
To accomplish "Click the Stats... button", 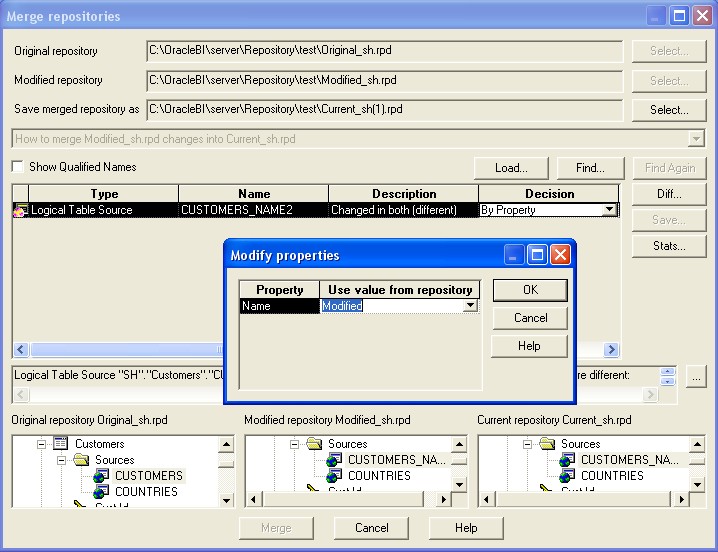I will (x=669, y=246).
